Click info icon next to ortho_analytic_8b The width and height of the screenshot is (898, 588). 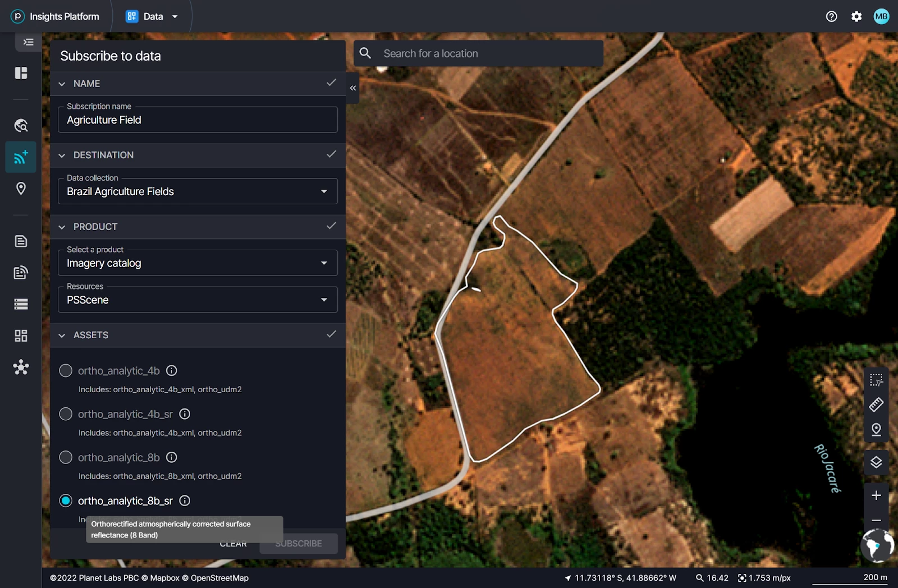[172, 457]
